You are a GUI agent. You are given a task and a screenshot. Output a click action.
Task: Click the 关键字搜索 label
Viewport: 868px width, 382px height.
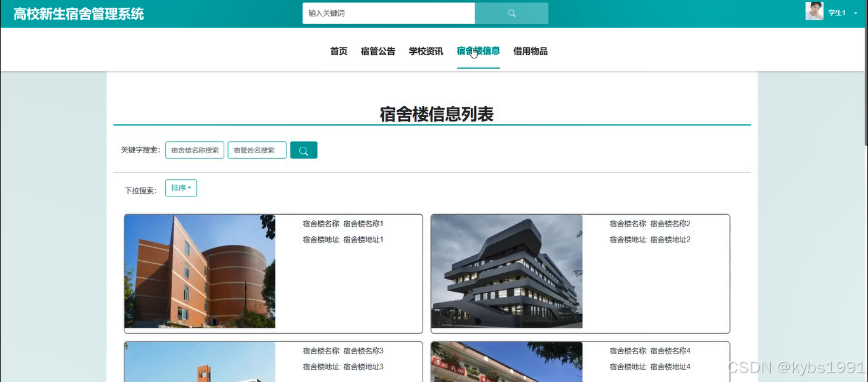pyautogui.click(x=140, y=150)
